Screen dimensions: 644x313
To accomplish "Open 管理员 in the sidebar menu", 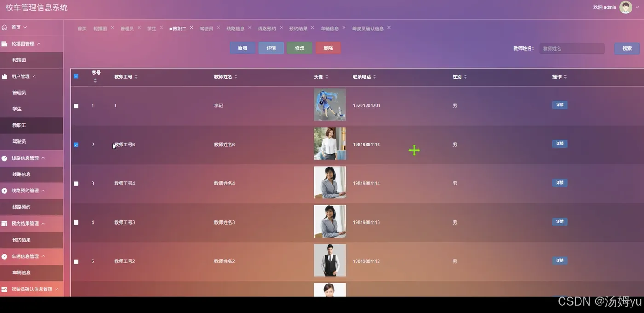I will [x=19, y=93].
